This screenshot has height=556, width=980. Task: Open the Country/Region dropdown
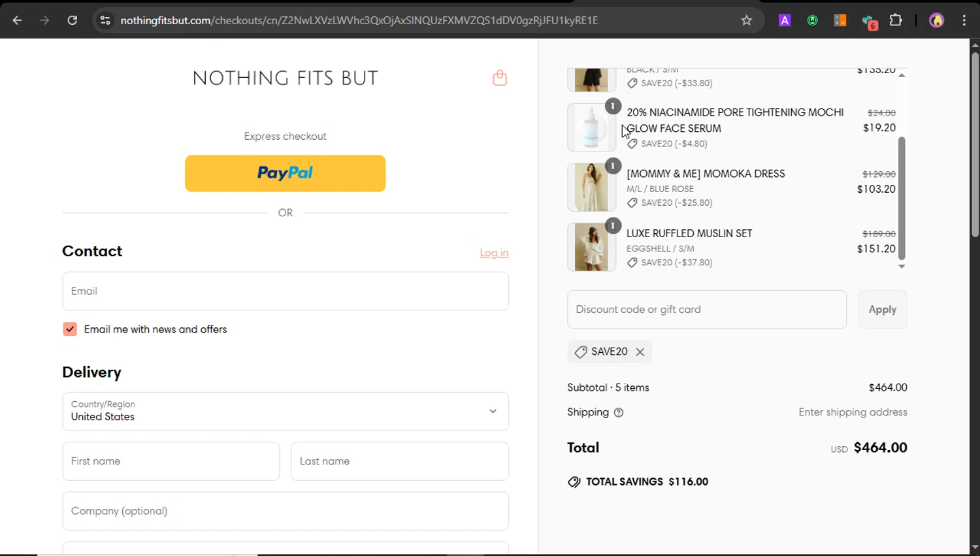pos(286,411)
